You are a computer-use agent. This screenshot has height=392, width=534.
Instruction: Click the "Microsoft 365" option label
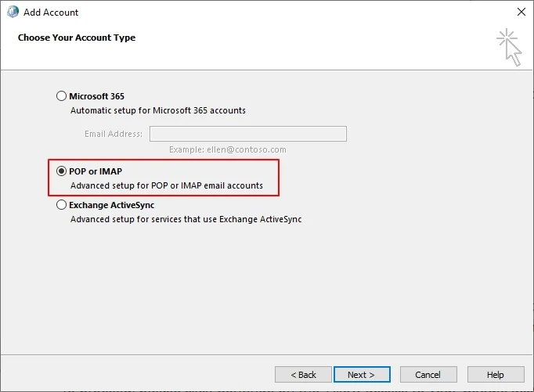click(x=96, y=96)
